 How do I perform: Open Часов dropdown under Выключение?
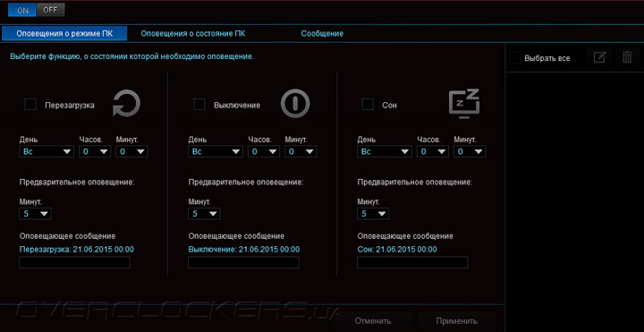[264, 151]
